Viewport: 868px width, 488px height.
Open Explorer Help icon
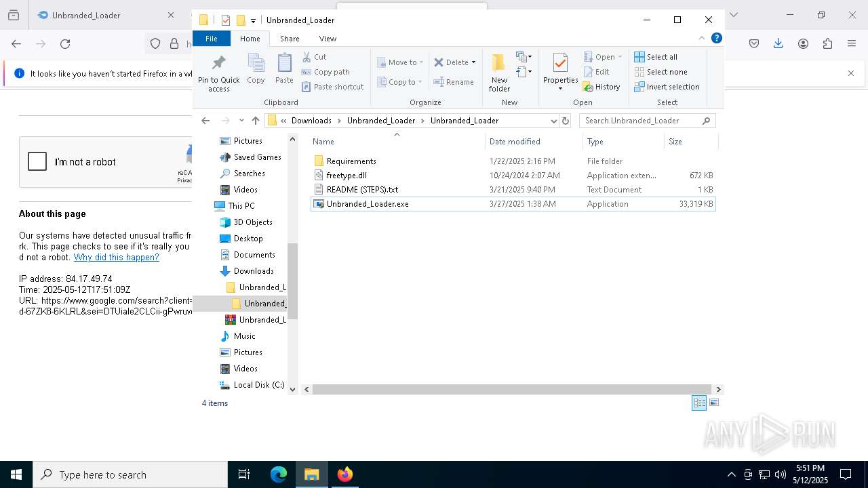[716, 39]
